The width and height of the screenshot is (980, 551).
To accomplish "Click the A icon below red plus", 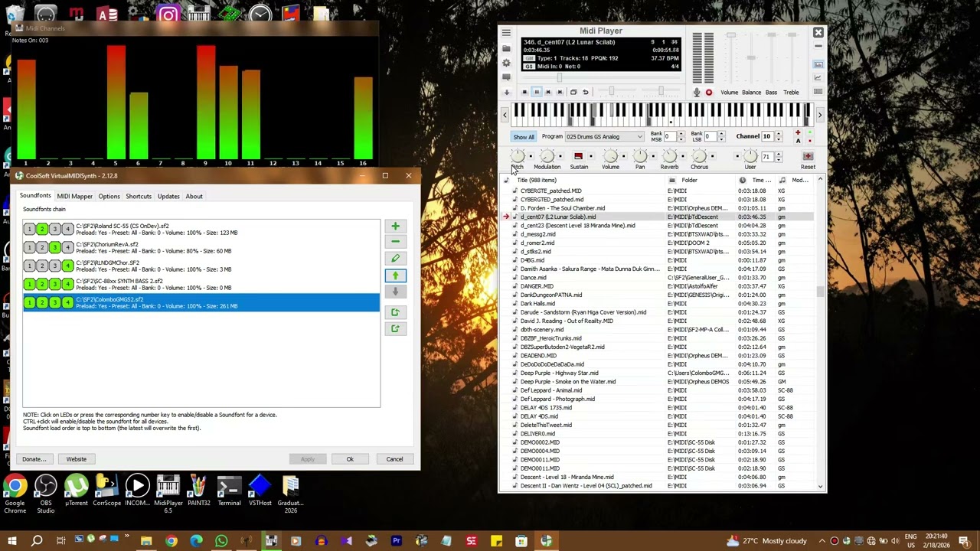I will (798, 141).
